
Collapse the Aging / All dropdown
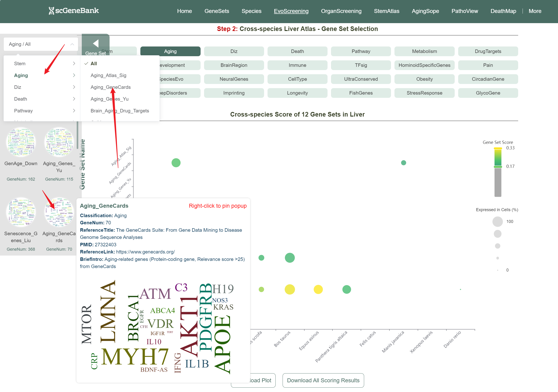(x=72, y=44)
